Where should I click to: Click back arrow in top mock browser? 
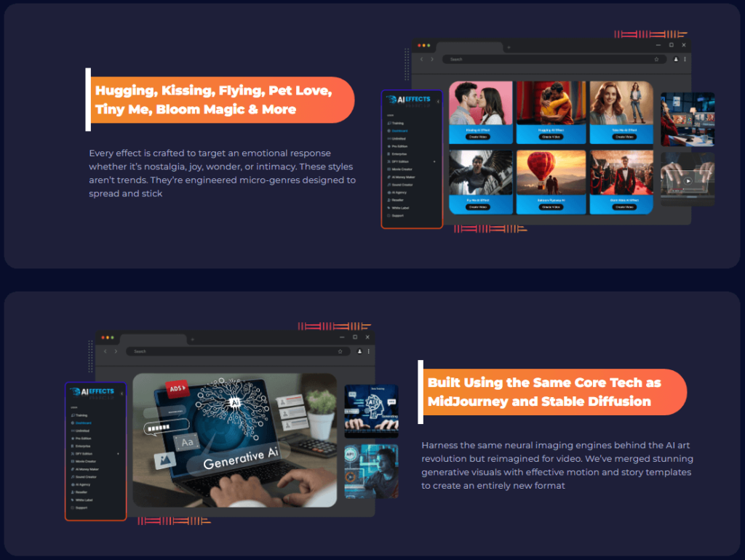click(421, 60)
